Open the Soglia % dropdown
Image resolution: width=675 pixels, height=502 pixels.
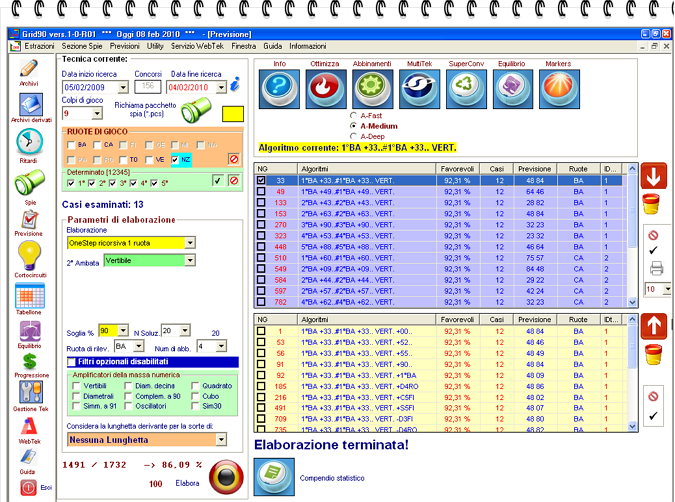tap(123, 331)
